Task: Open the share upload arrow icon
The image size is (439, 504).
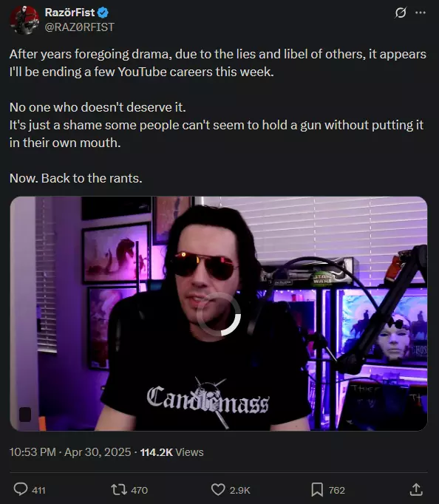Action: [x=416, y=489]
